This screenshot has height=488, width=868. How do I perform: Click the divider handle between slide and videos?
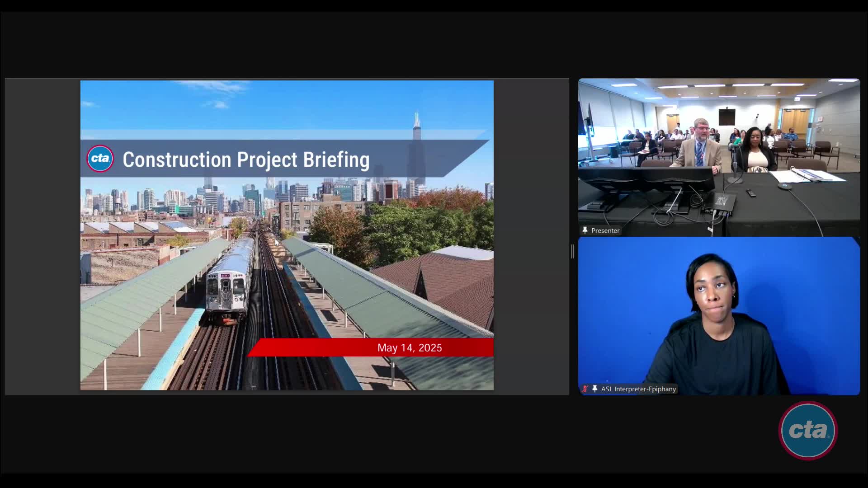[x=573, y=251]
